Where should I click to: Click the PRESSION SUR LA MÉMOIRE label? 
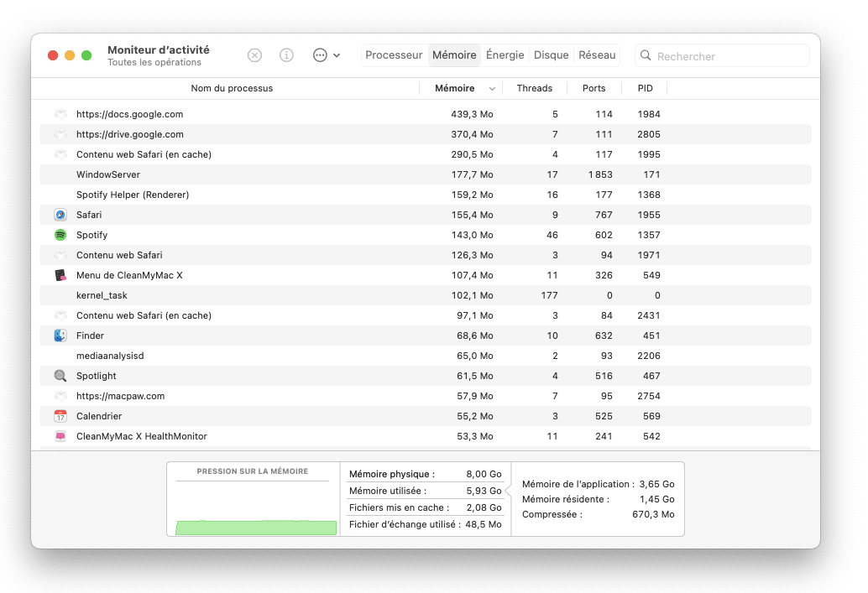click(x=253, y=471)
